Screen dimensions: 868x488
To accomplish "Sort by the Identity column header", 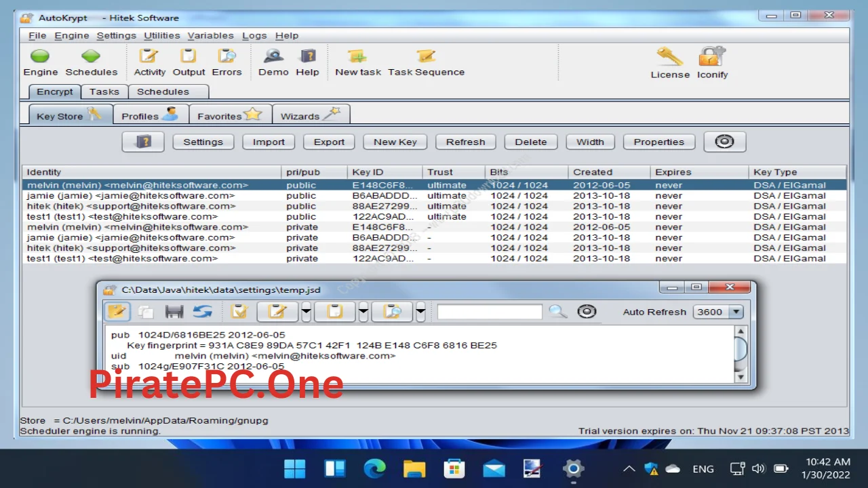I will pos(152,172).
